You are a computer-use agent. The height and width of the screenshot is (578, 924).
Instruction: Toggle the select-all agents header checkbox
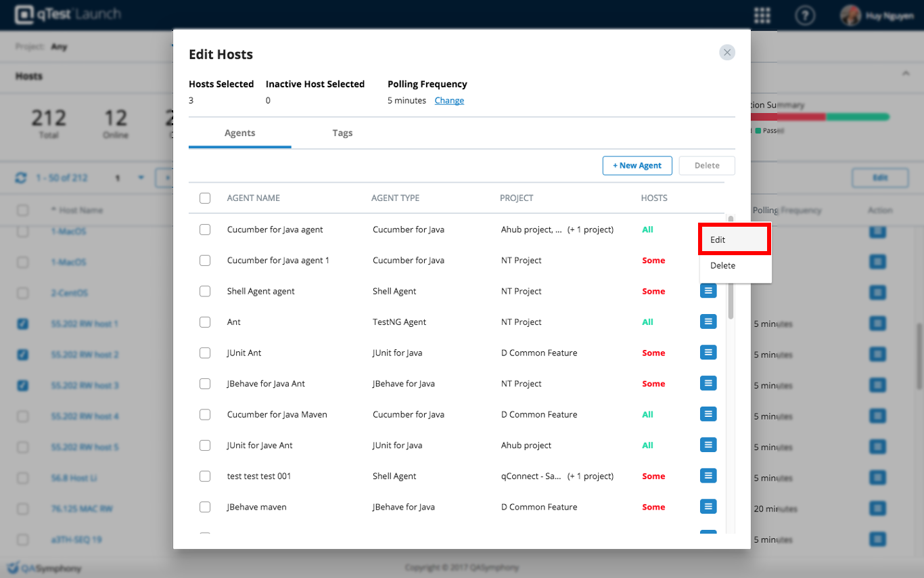click(x=205, y=198)
